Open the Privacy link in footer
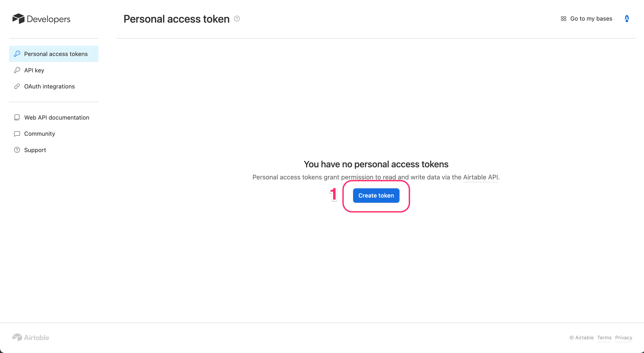 (623, 338)
